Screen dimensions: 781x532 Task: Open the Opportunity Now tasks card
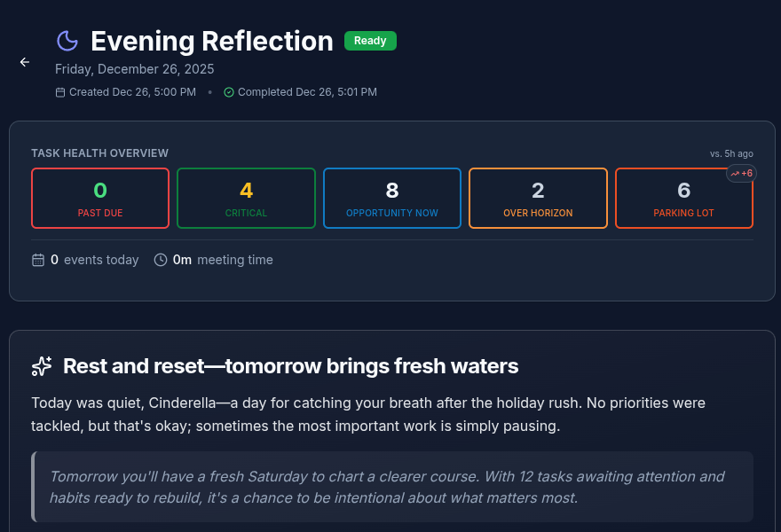tap(391, 198)
